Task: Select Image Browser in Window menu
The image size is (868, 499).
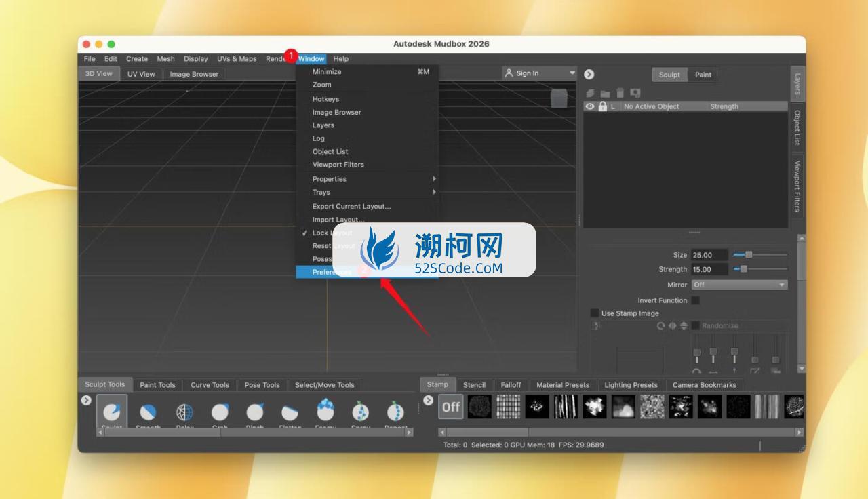Action: click(367, 112)
